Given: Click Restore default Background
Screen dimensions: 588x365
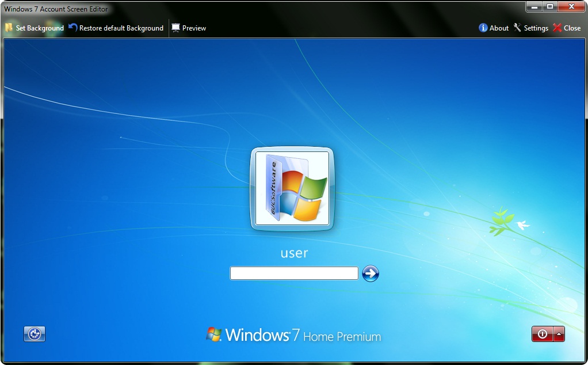Looking at the screenshot, I should [116, 28].
